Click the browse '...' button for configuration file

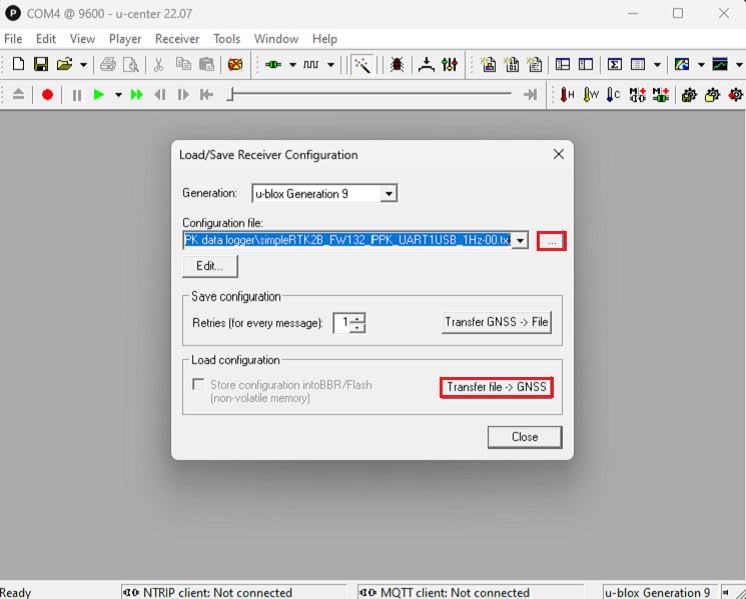(551, 241)
